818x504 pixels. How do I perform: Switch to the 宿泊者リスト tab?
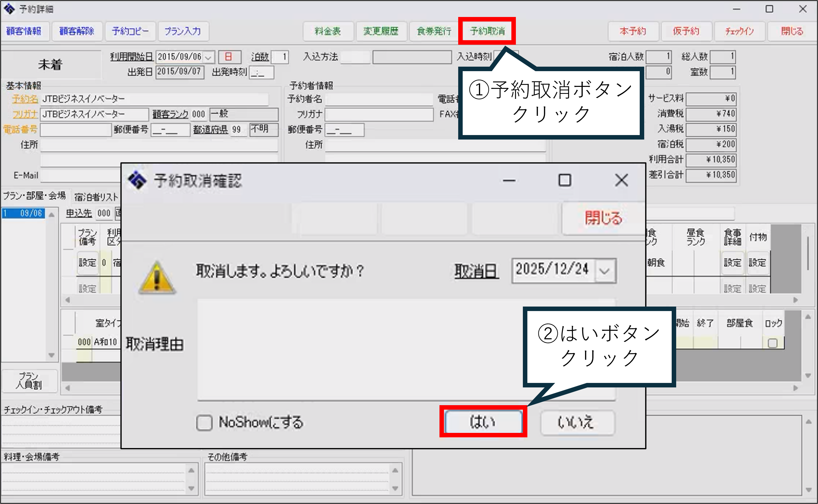(96, 197)
